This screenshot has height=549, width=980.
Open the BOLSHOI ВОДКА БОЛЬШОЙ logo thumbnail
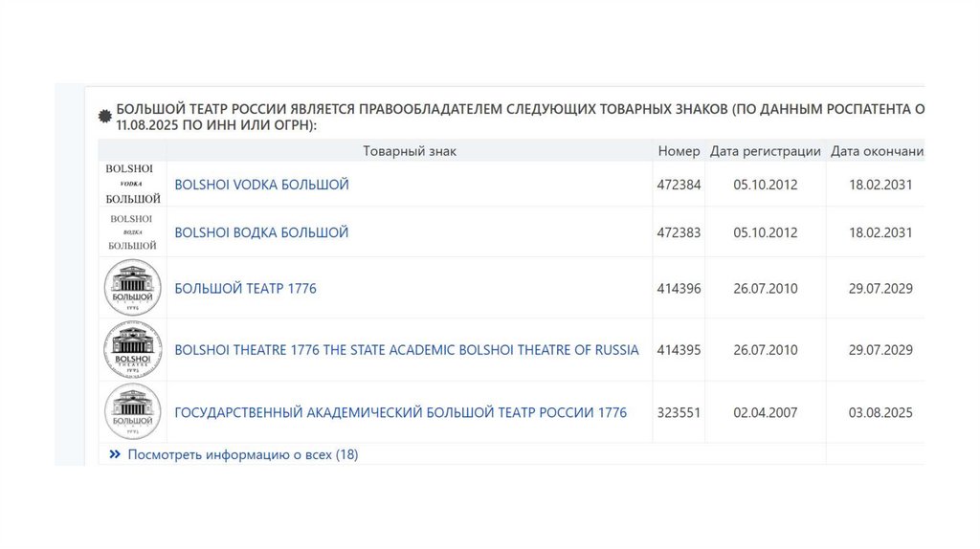click(132, 232)
